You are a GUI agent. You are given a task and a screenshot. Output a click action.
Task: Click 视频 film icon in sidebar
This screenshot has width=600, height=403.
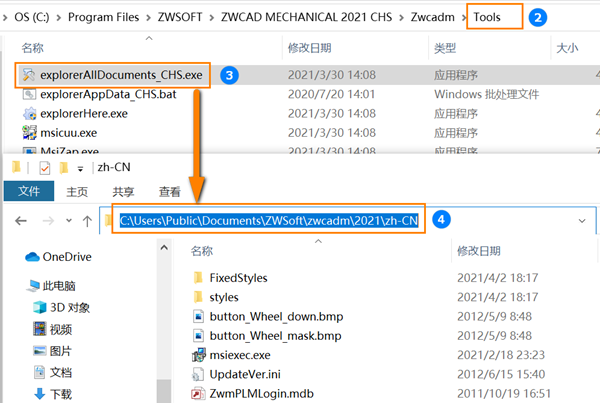pyautogui.click(x=40, y=329)
